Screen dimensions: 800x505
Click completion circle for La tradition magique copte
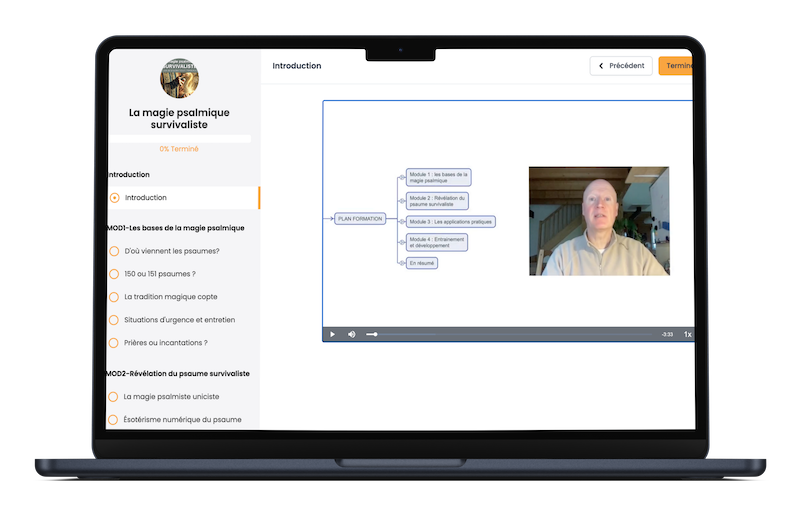[x=114, y=297]
